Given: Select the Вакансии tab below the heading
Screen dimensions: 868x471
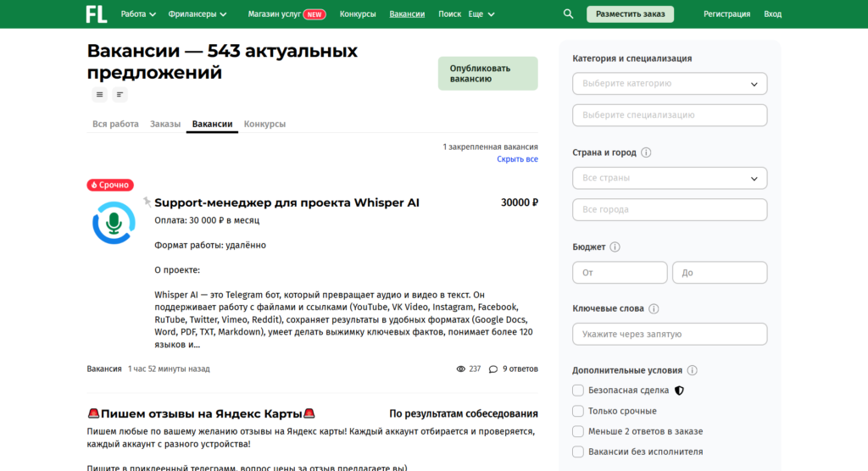Looking at the screenshot, I should (x=212, y=124).
